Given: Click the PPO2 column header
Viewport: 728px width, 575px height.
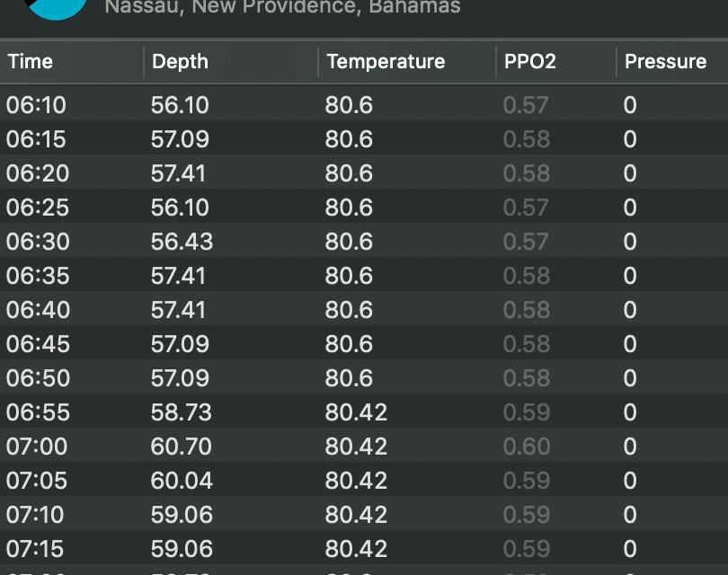Looking at the screenshot, I should 529,62.
